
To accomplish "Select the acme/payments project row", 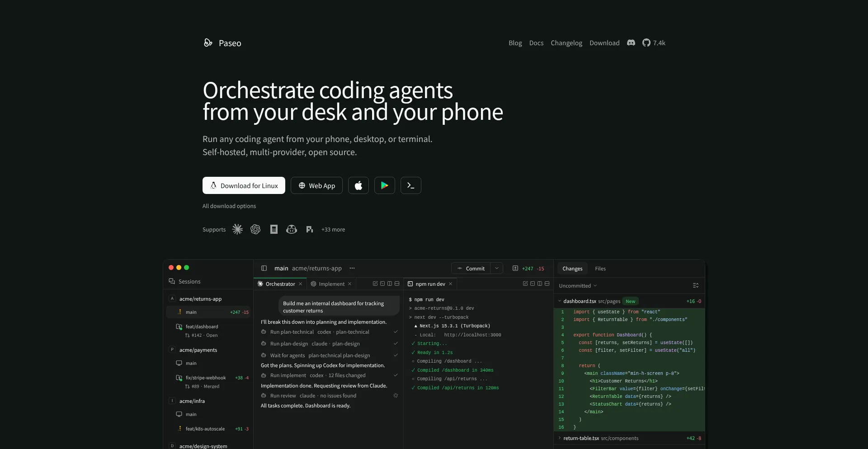I will [208, 350].
